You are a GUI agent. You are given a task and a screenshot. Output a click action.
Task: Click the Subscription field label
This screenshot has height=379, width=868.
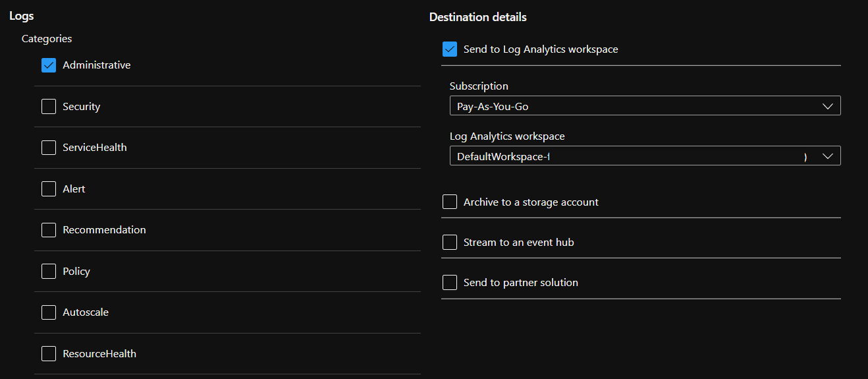click(479, 86)
